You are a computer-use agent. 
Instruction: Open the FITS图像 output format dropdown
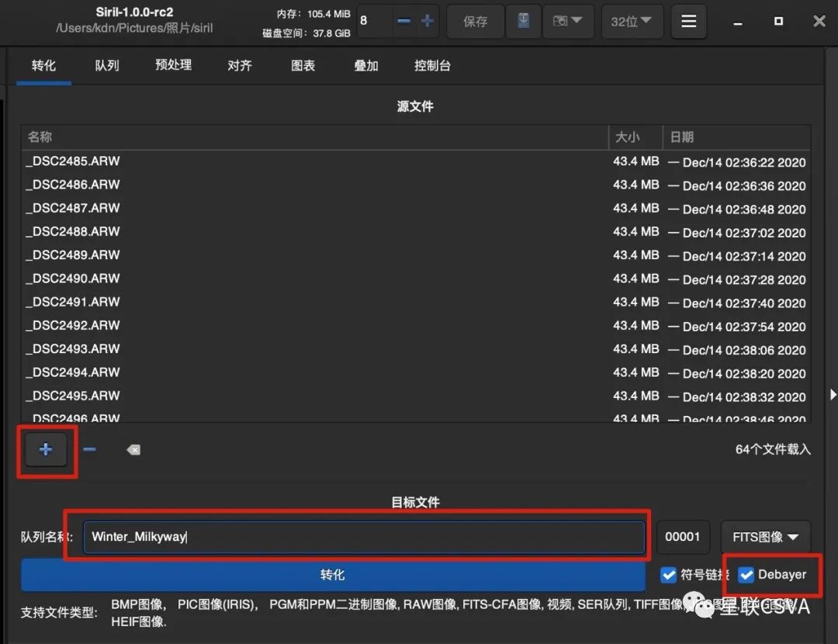(x=765, y=537)
